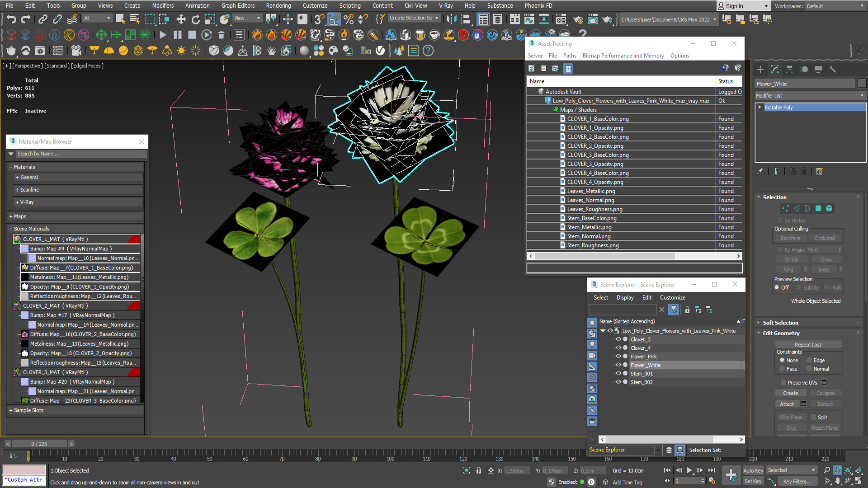Open the Modifier List dropdown
The height and width of the screenshot is (488, 868).
(x=811, y=95)
